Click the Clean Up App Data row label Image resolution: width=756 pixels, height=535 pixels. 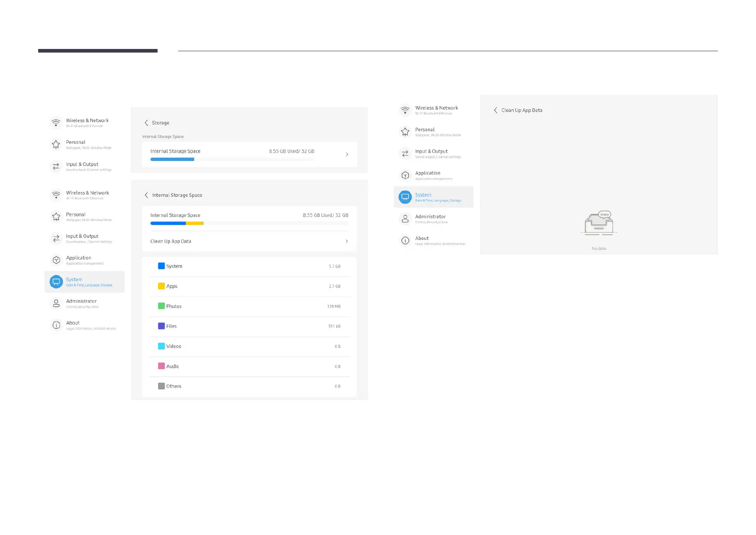(x=171, y=241)
